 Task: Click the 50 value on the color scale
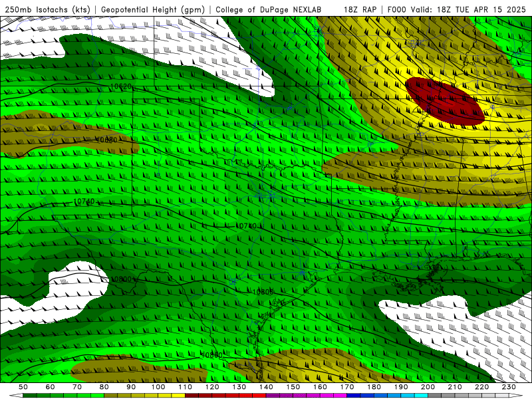[x=23, y=387]
